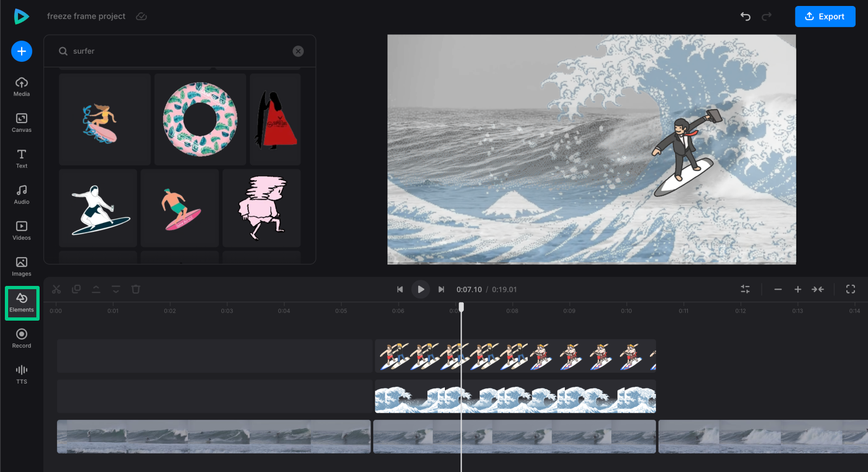
Task: Play the video preview
Action: [x=420, y=289]
